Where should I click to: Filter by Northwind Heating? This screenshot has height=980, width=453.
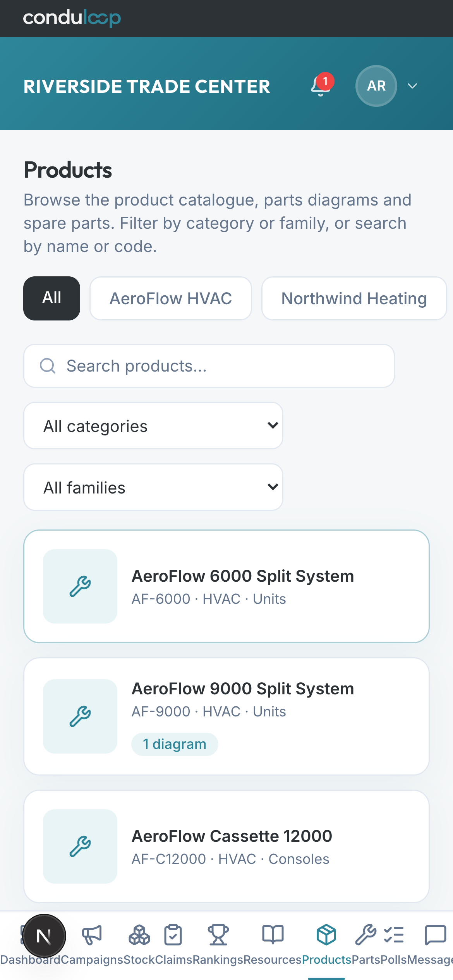pyautogui.click(x=354, y=298)
